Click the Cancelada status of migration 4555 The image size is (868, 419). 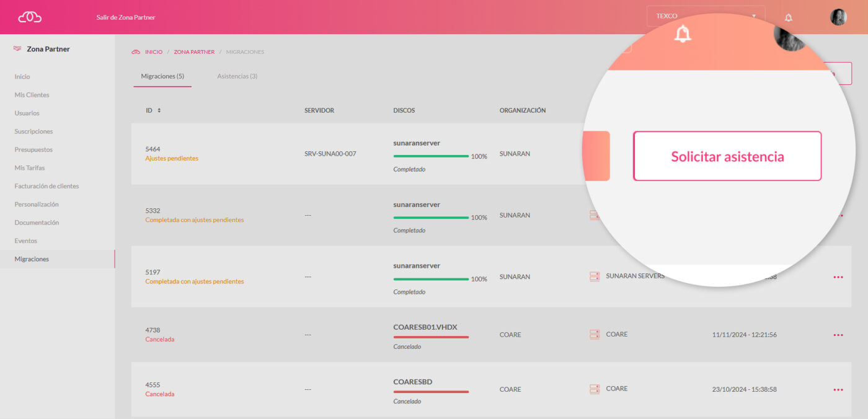tap(160, 394)
